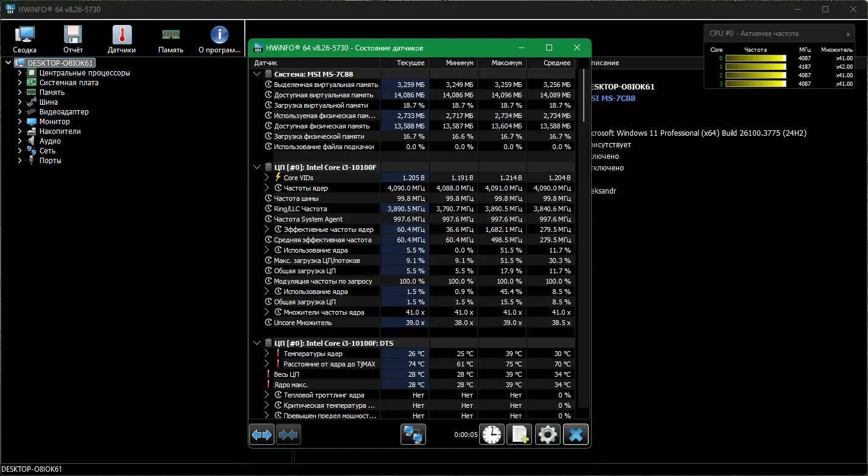Close the sensors window with the blue X icon
The height and width of the screenshot is (476, 868).
[x=575, y=435]
